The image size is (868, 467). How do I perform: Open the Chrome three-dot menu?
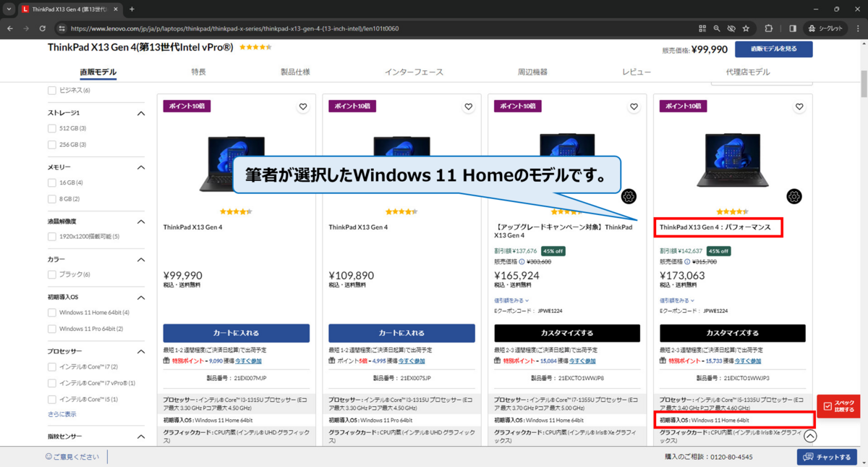tap(856, 28)
